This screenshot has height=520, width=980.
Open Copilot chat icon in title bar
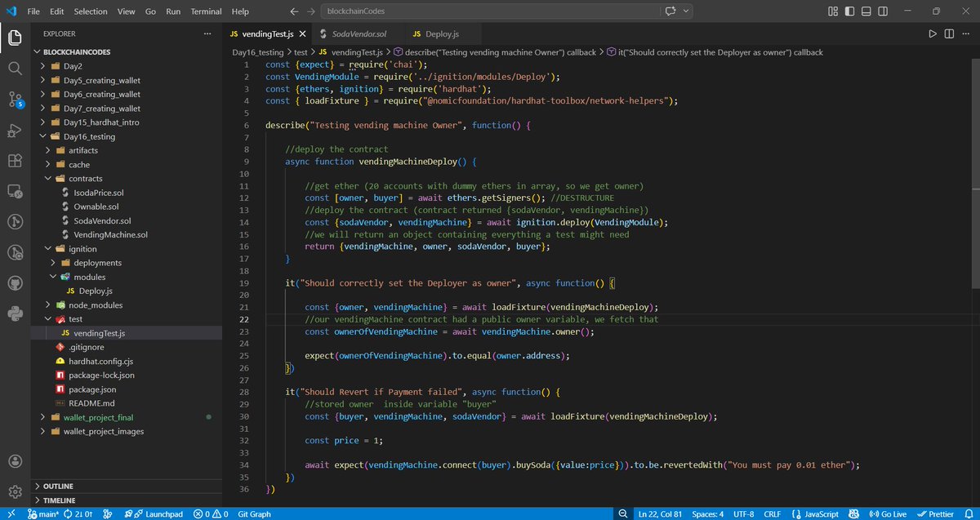point(671,11)
